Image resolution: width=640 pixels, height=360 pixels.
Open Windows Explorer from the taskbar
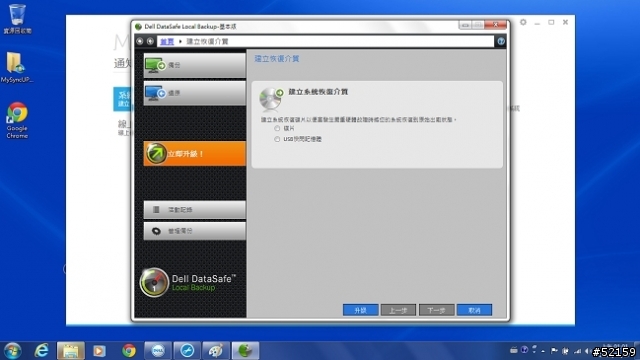pyautogui.click(x=71, y=351)
